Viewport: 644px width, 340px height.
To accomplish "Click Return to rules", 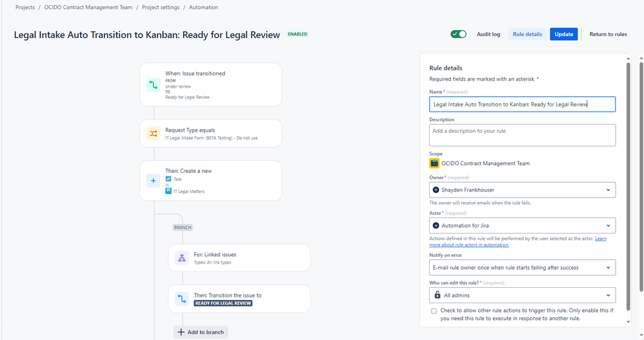I will [609, 34].
